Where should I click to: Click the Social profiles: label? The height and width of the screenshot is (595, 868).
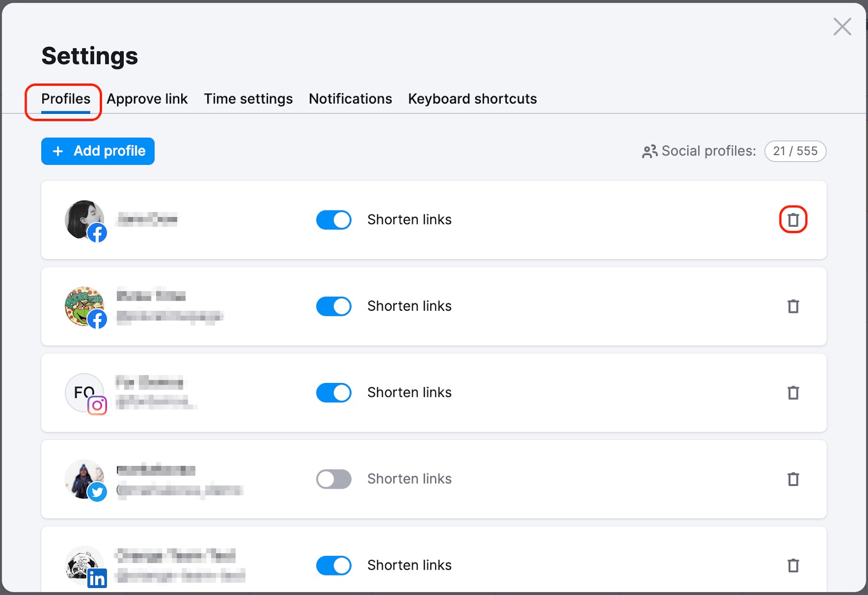click(x=709, y=151)
